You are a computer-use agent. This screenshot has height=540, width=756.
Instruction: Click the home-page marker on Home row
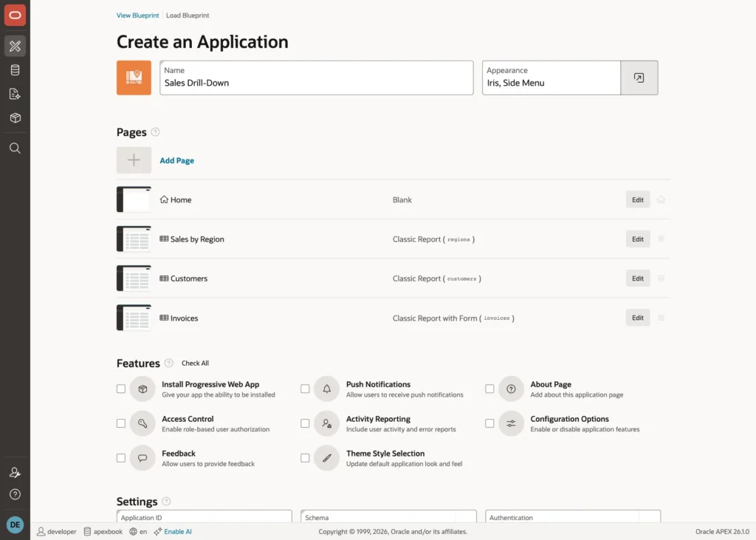(661, 199)
